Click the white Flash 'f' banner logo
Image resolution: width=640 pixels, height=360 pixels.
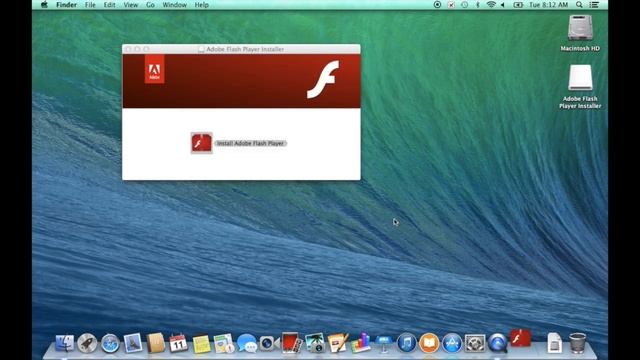[323, 79]
